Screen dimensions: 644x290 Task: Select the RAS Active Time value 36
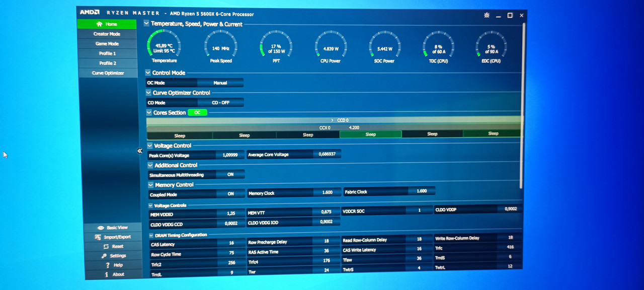(x=326, y=251)
